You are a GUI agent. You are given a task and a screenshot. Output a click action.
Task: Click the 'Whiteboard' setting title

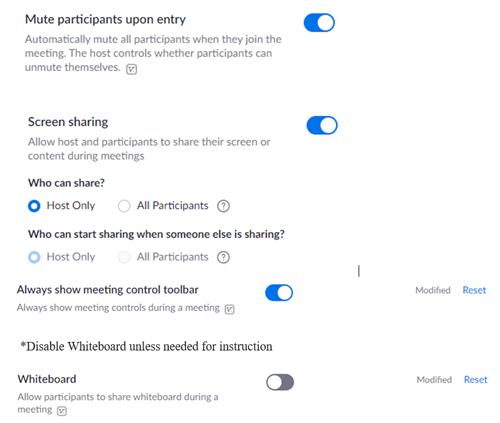(47, 379)
